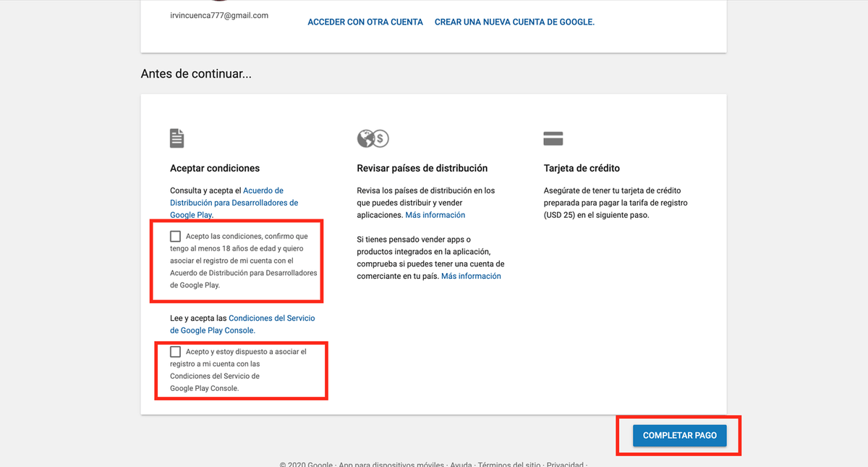Click the 'Antes de continuar...' heading

pyautogui.click(x=196, y=74)
